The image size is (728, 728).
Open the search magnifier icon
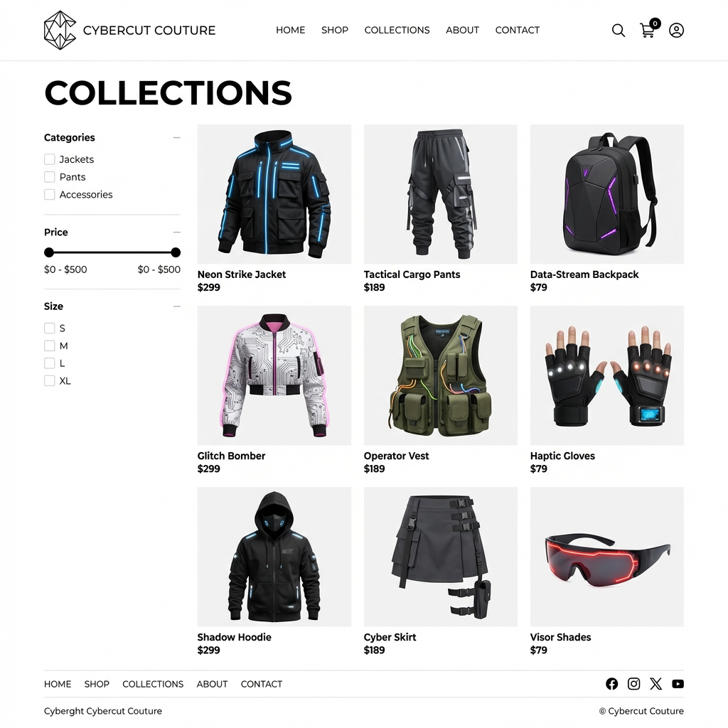click(x=618, y=31)
